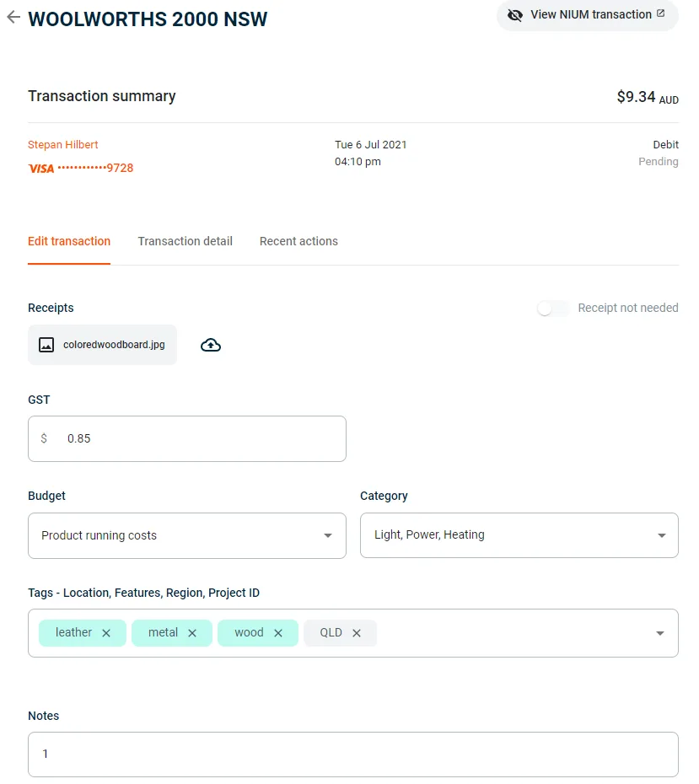The image size is (699, 784).
Task: Remove the leather tag
Action: (x=106, y=633)
